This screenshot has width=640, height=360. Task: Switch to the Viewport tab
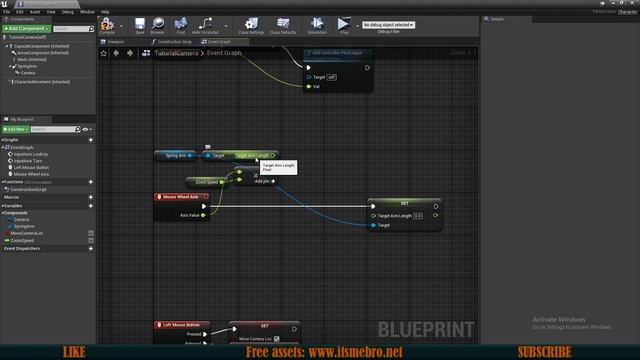point(116,42)
